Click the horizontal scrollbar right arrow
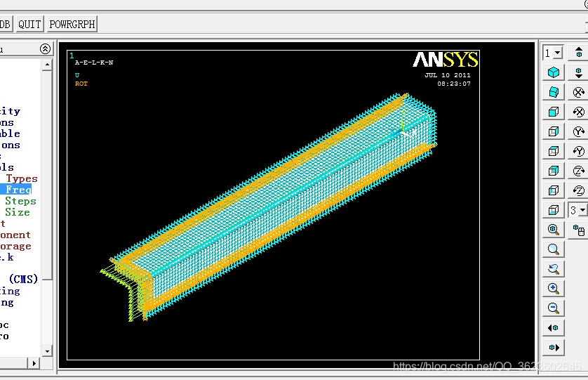Image resolution: width=588 pixels, height=380 pixels. coord(34,363)
